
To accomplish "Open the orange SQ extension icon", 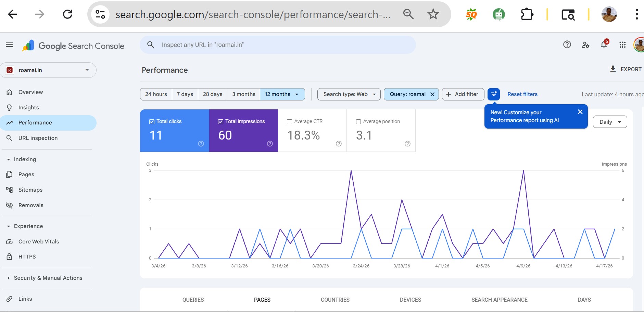I will click(x=471, y=14).
